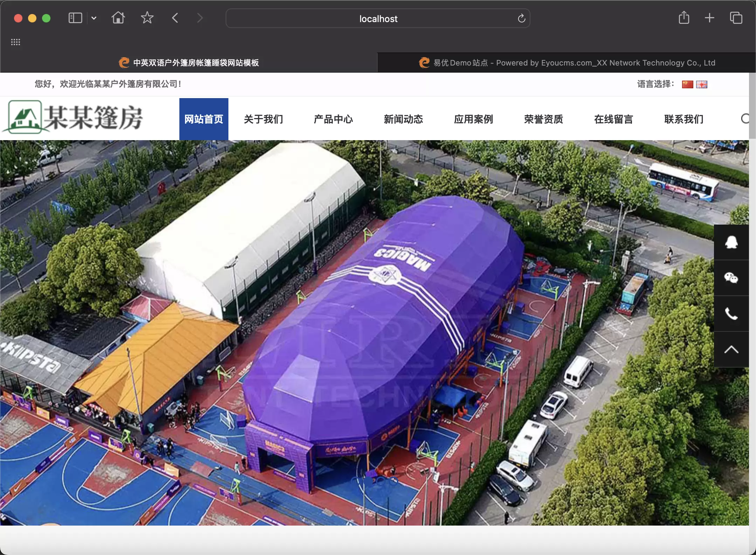Viewport: 756px width, 555px height.
Task: Click the search magnifier icon in the navbar
Action: coord(744,119)
